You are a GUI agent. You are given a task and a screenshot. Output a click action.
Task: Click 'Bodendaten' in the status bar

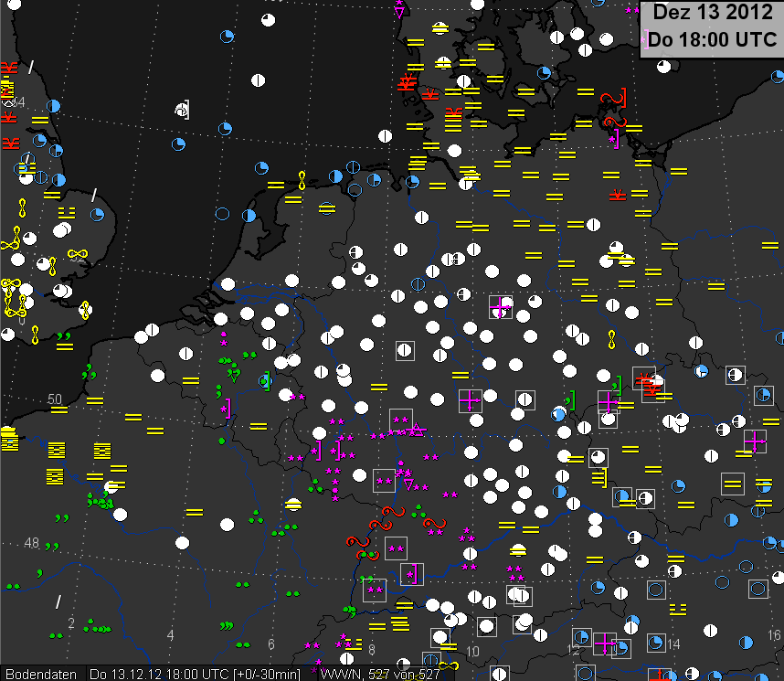coord(41,674)
